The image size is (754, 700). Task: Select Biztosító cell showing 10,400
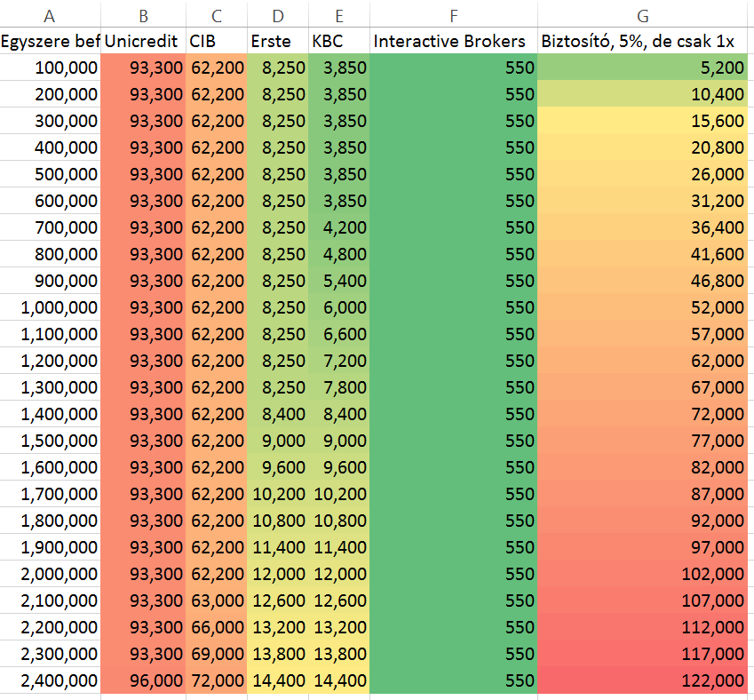pos(642,94)
